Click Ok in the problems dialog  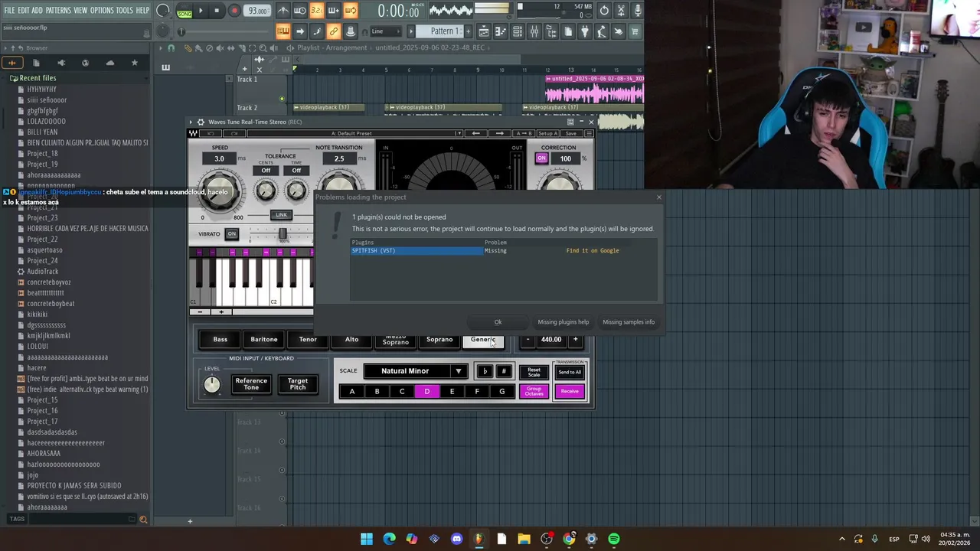498,322
